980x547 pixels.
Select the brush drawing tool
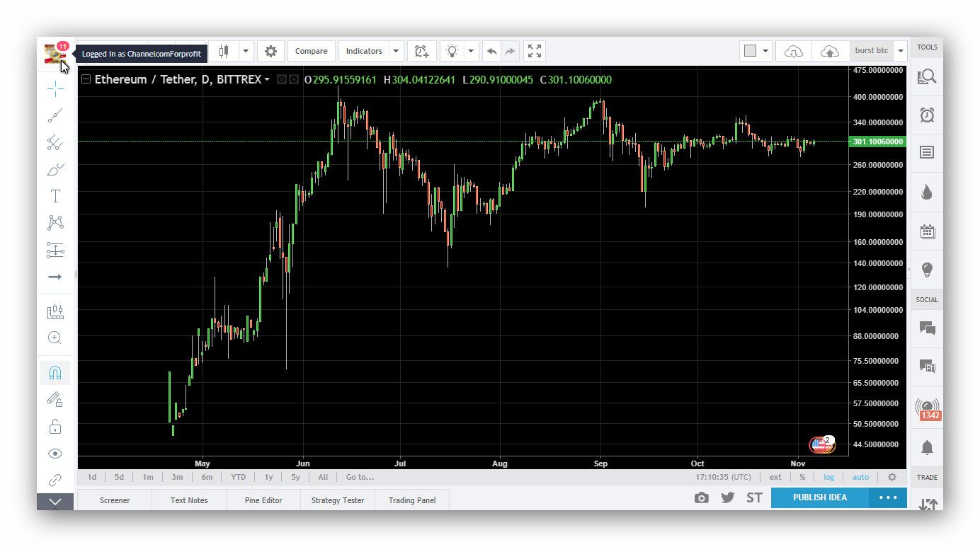pyautogui.click(x=55, y=169)
